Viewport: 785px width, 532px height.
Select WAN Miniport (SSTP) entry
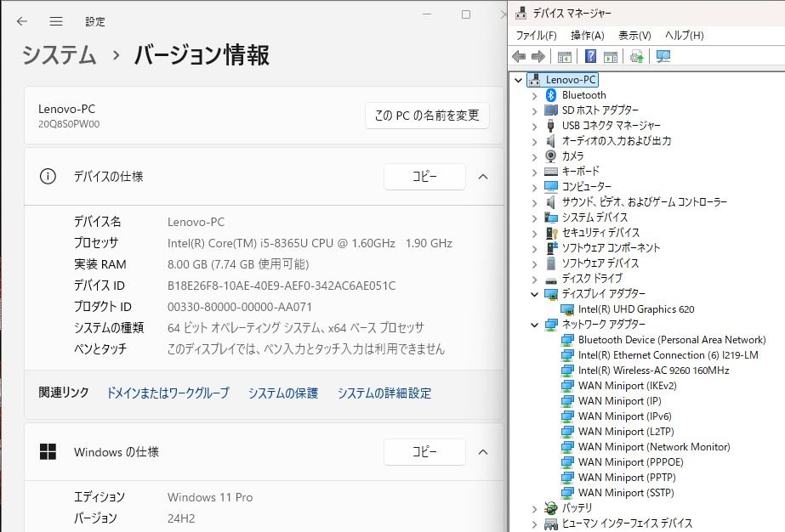pos(626,493)
